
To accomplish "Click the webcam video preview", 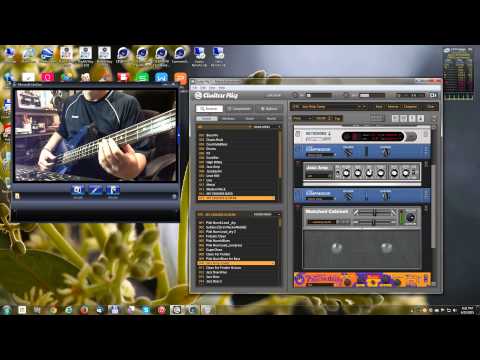I will (96, 136).
